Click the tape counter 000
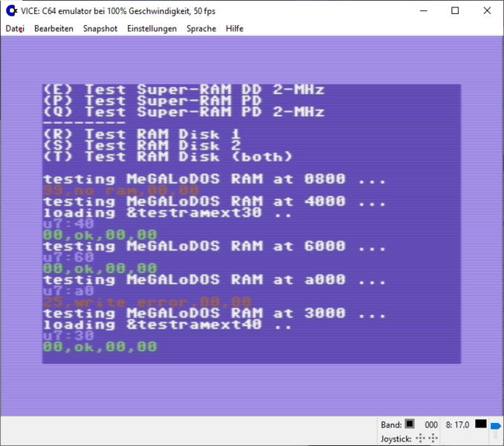The height and width of the screenshot is (446, 504). coord(431,424)
